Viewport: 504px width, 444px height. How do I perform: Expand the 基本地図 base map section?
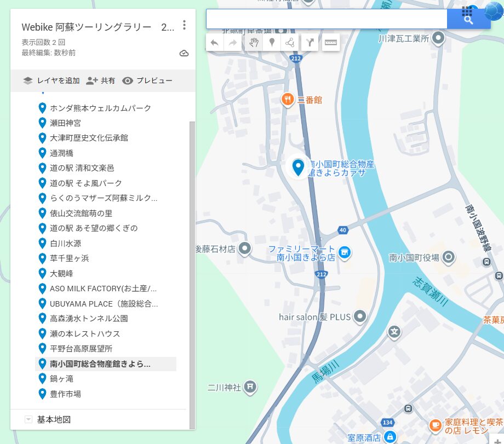click(x=28, y=420)
